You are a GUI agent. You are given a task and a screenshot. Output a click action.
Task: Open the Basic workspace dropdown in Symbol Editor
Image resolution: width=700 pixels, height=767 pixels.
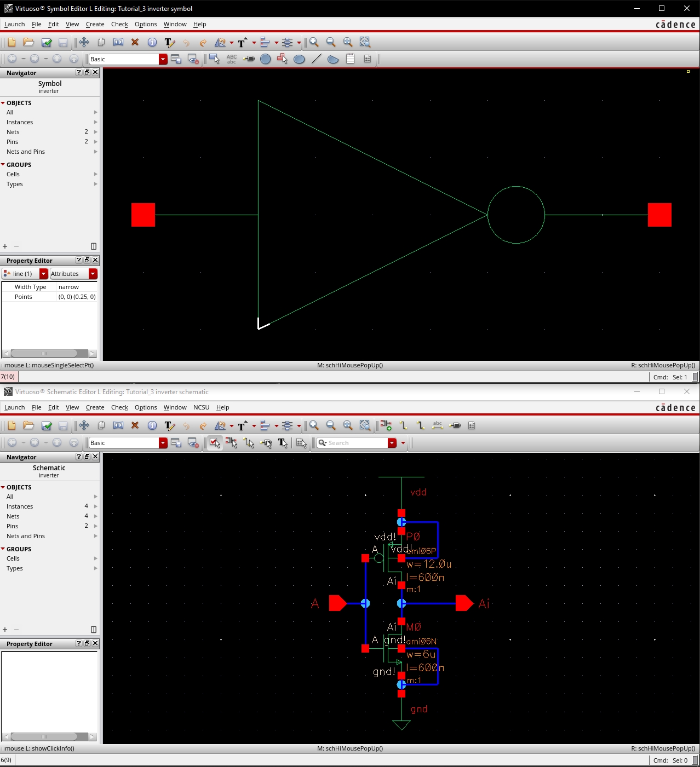pos(163,59)
